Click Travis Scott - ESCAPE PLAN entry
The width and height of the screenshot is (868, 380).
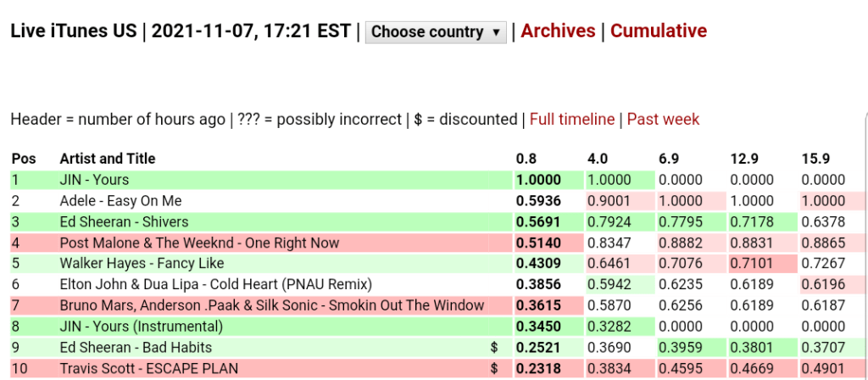click(148, 368)
